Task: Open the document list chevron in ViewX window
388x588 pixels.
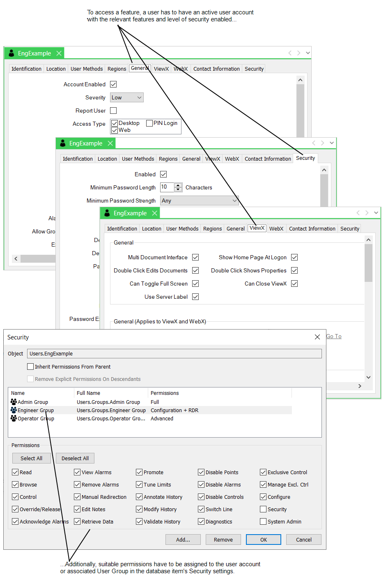Action: (x=376, y=213)
